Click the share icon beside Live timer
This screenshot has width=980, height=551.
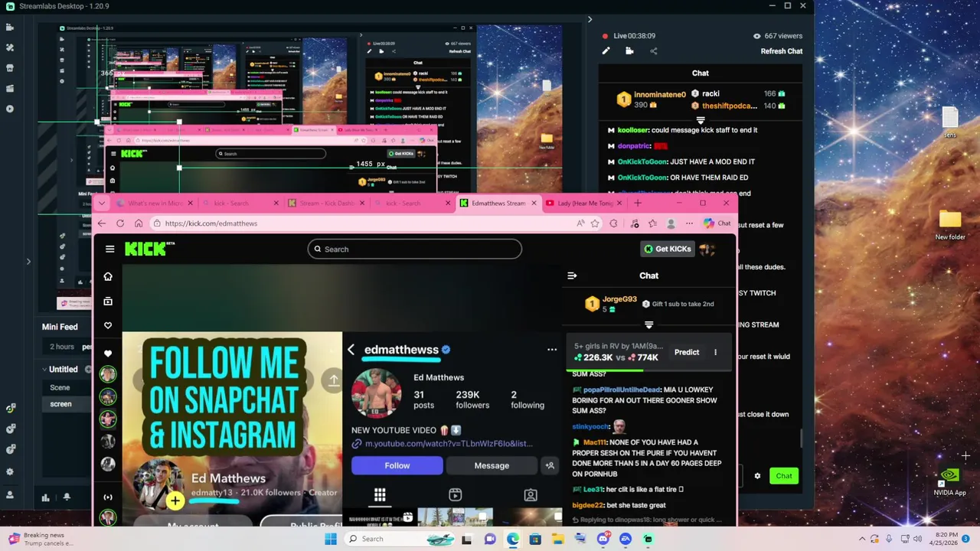pyautogui.click(x=653, y=51)
